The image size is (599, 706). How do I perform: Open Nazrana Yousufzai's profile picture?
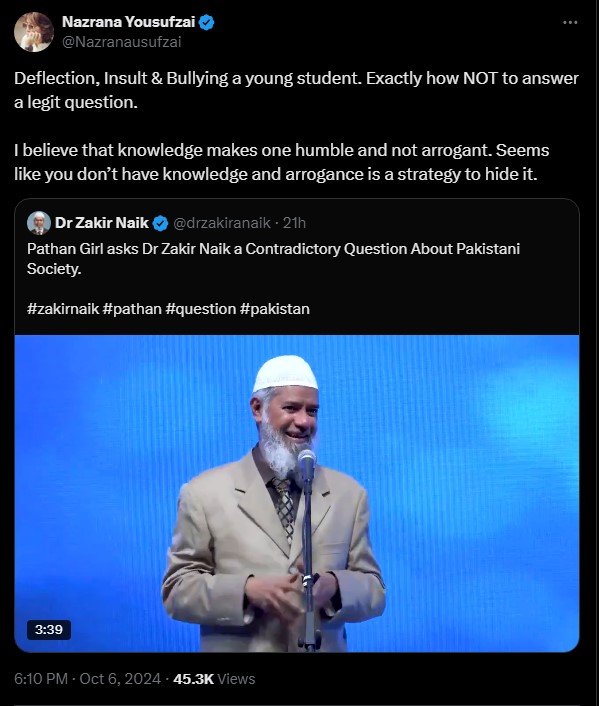[x=34, y=32]
